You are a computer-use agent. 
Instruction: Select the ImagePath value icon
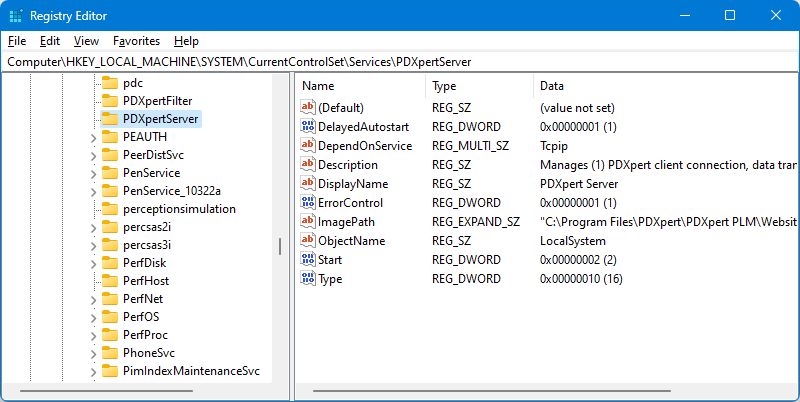[308, 222]
